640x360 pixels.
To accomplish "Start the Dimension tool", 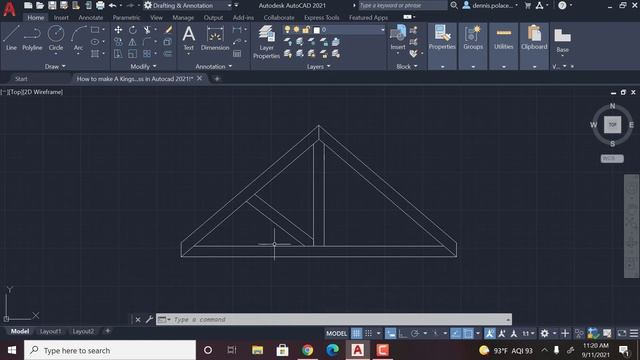I will tap(215, 38).
